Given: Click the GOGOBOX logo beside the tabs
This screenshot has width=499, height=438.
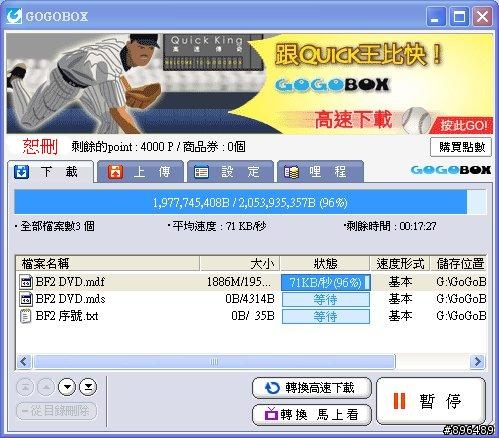Looking at the screenshot, I should click(450, 170).
